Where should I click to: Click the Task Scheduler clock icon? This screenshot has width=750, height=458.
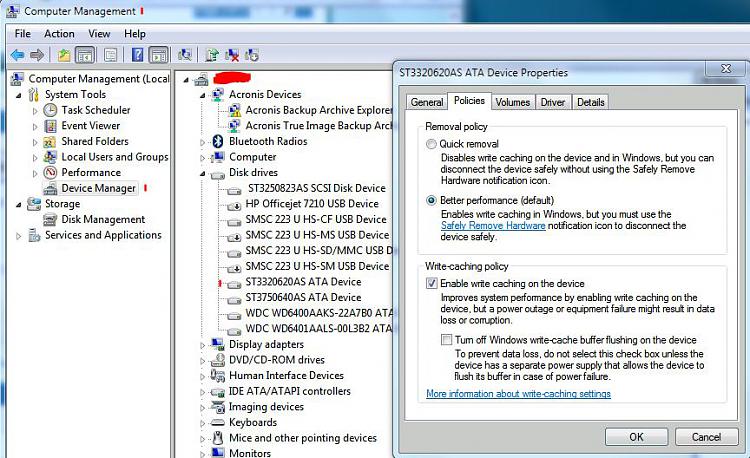[x=50, y=110]
